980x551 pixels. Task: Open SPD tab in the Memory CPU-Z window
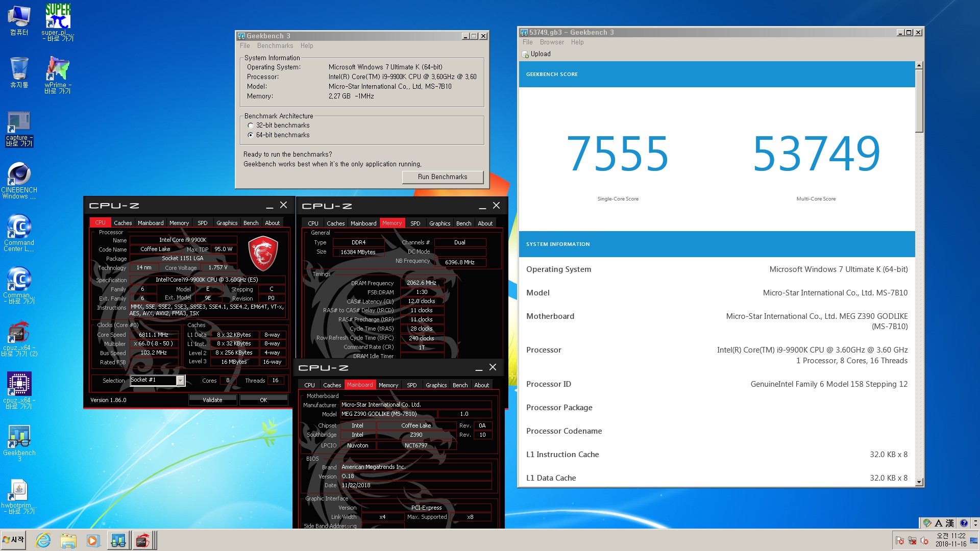click(x=415, y=223)
